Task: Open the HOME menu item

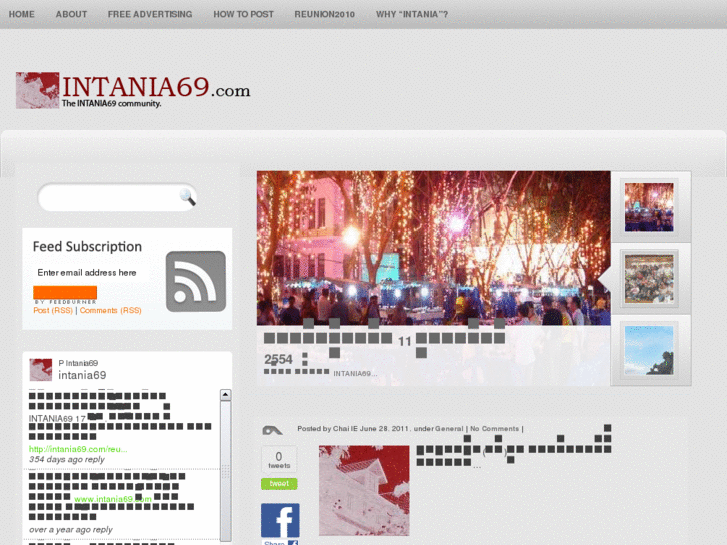Action: 21,14
